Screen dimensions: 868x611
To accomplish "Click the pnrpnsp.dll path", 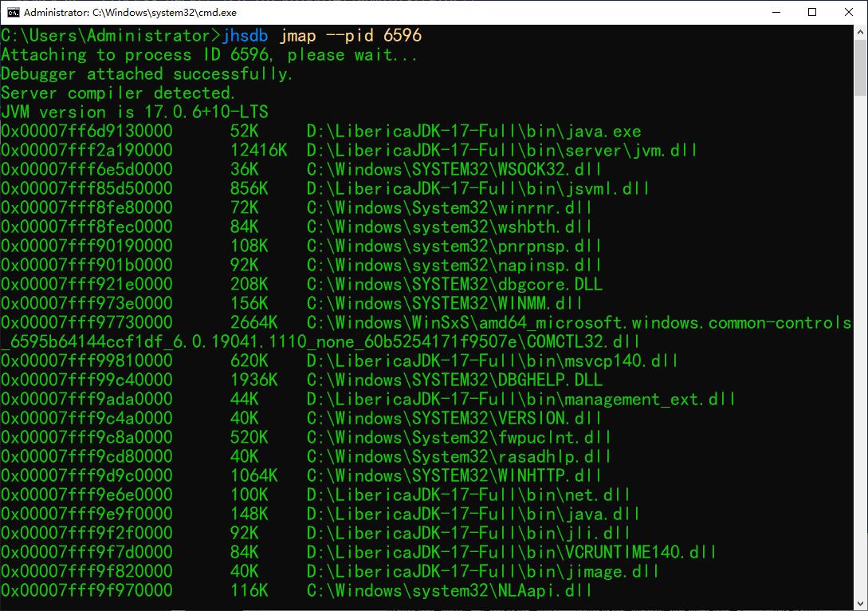I will (x=454, y=246).
